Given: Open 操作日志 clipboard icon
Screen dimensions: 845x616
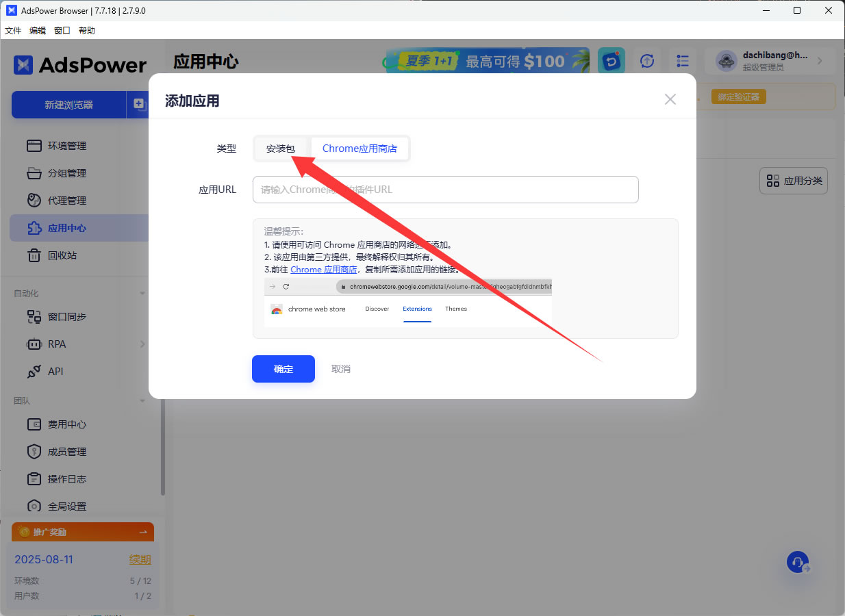Looking at the screenshot, I should [x=34, y=479].
